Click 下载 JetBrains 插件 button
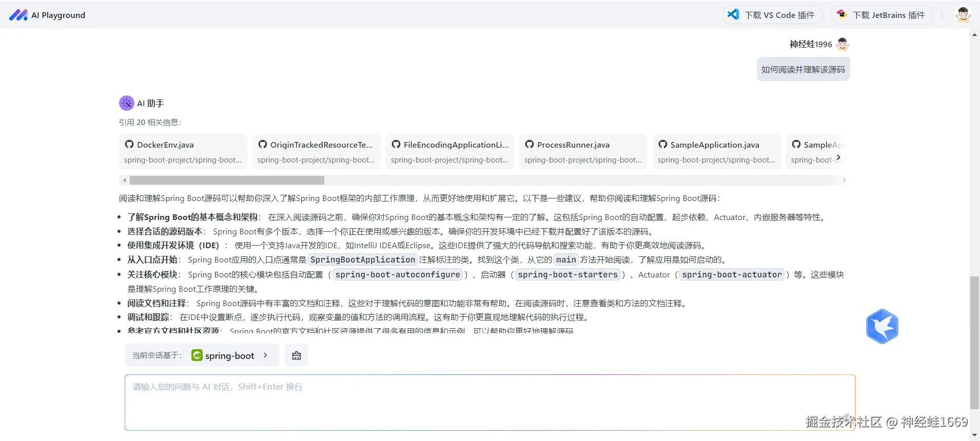The width and height of the screenshot is (980, 441). coord(882,15)
